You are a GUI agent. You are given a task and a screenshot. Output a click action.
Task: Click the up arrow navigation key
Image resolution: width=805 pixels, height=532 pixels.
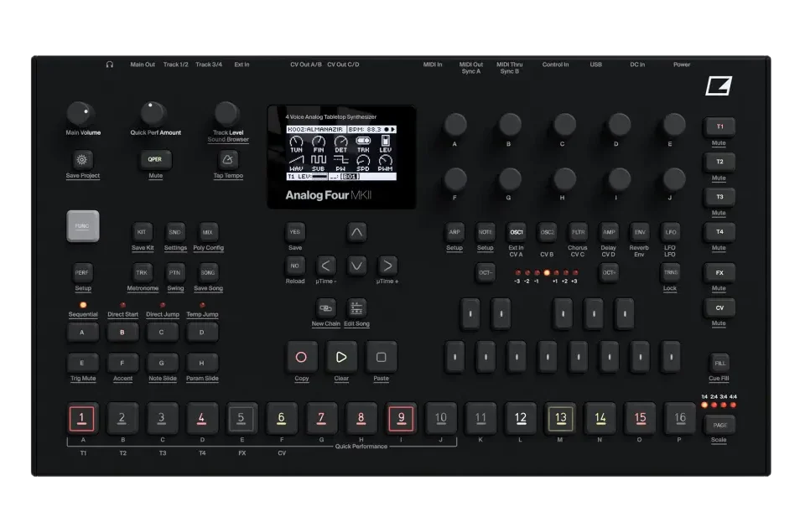tap(356, 232)
